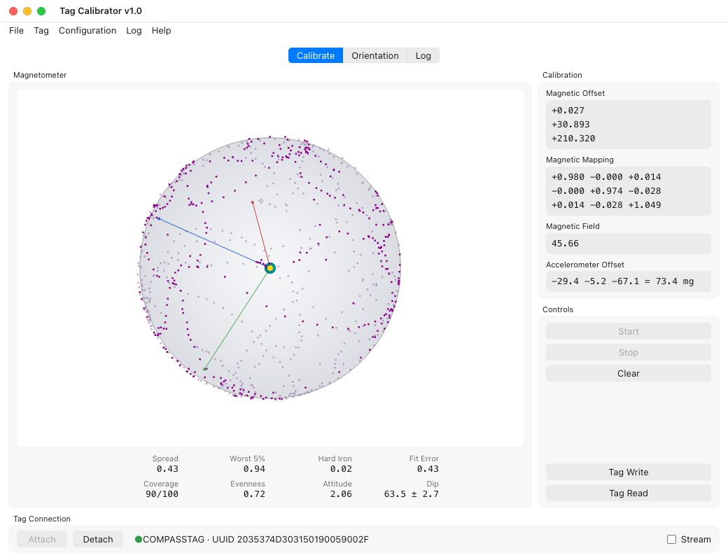Click the Worst 5% value 0.94

[x=254, y=469]
